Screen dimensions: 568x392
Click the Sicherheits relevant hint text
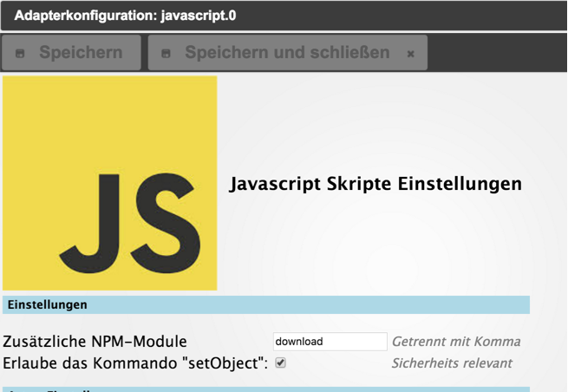pos(452,363)
